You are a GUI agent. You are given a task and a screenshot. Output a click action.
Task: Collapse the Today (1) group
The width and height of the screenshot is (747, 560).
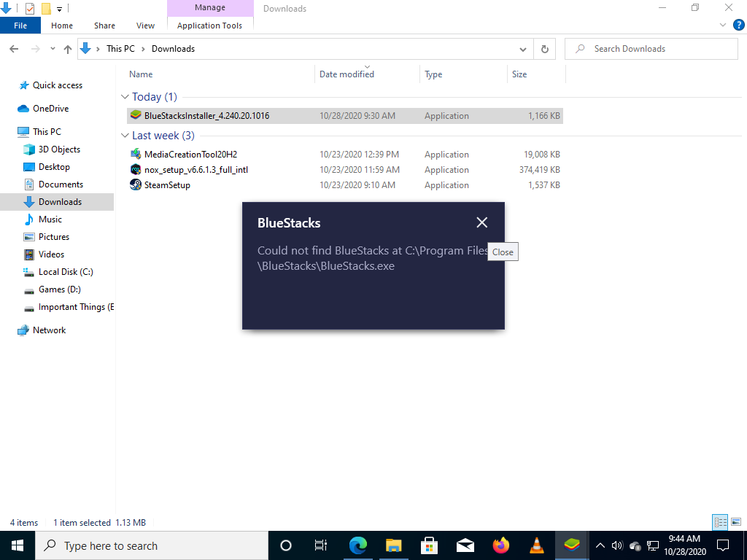(x=125, y=97)
